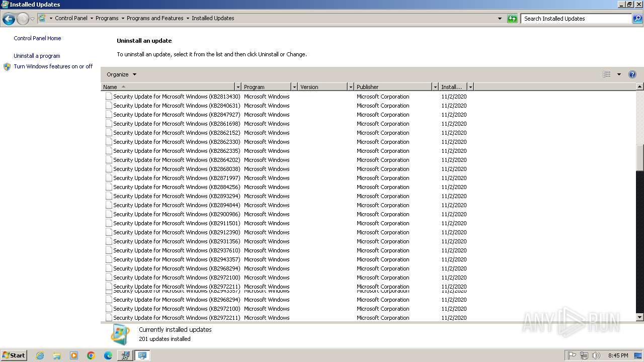Select the KB2871997 security update row
This screenshot has height=362, width=644.
coord(286,178)
